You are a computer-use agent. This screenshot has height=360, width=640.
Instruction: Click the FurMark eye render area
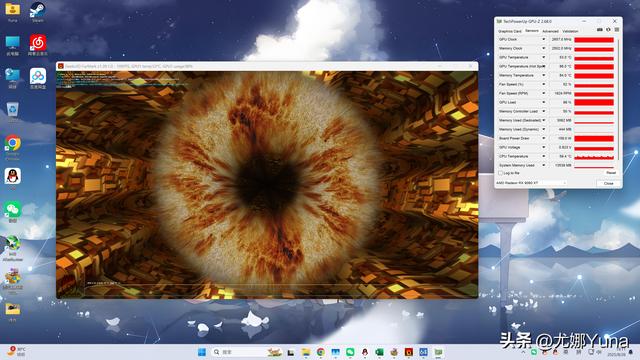point(267,184)
